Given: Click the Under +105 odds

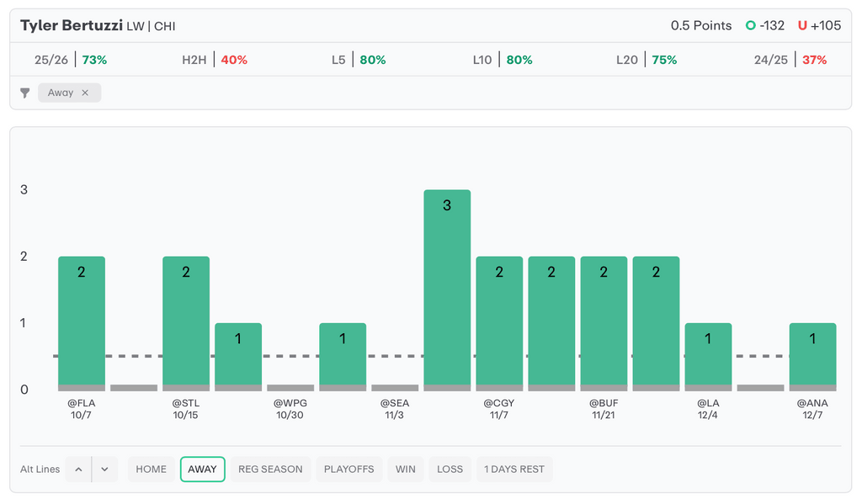Looking at the screenshot, I should point(819,26).
